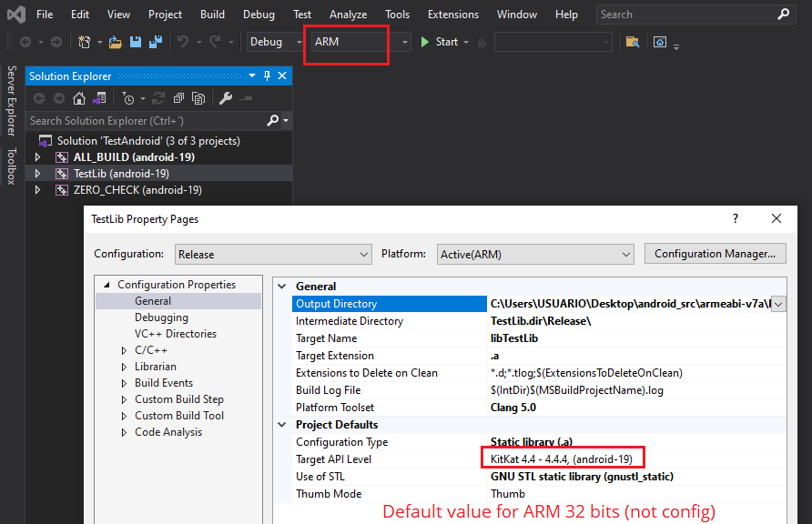Open the Configuration Release dropdown

273,255
